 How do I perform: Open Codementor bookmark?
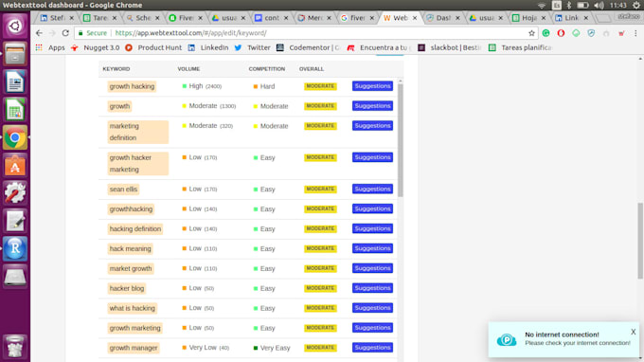[x=308, y=47]
